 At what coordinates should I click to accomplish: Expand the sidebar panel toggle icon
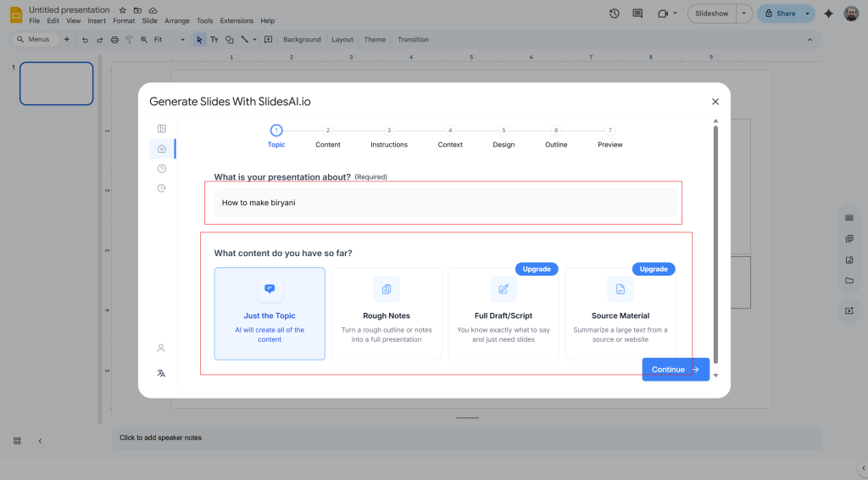[161, 128]
